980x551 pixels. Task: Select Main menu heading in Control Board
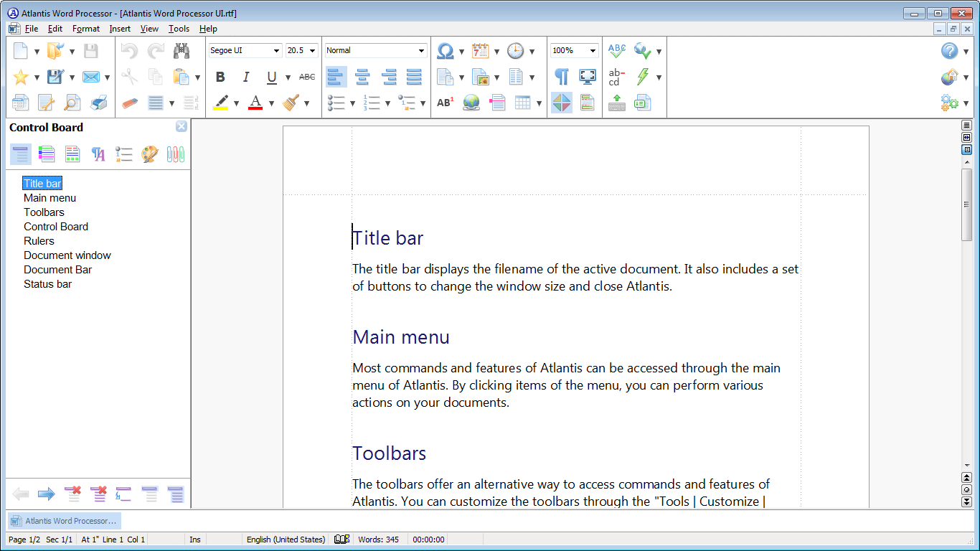click(x=50, y=198)
